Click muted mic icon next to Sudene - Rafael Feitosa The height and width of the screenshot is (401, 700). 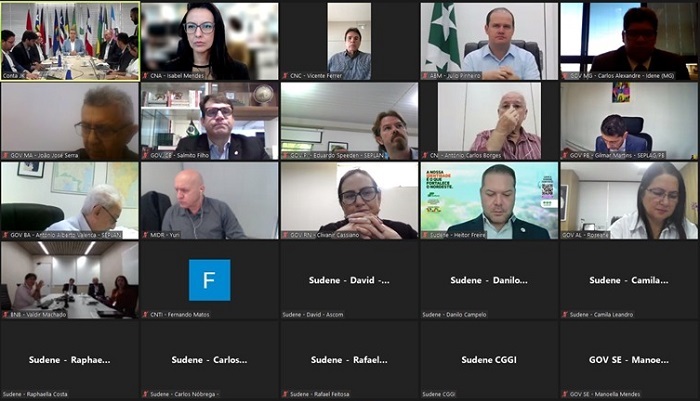click(285, 394)
